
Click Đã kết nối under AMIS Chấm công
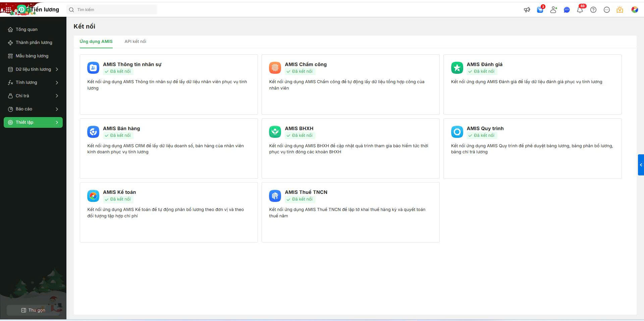pos(300,71)
